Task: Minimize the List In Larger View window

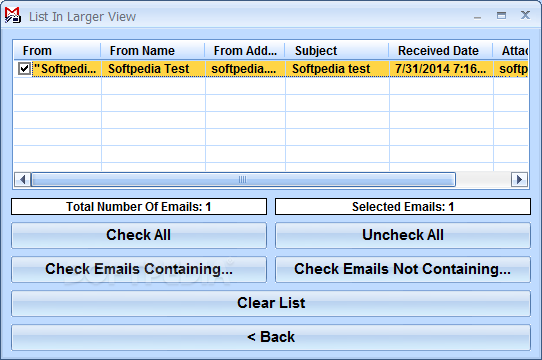Action: pyautogui.click(x=478, y=16)
